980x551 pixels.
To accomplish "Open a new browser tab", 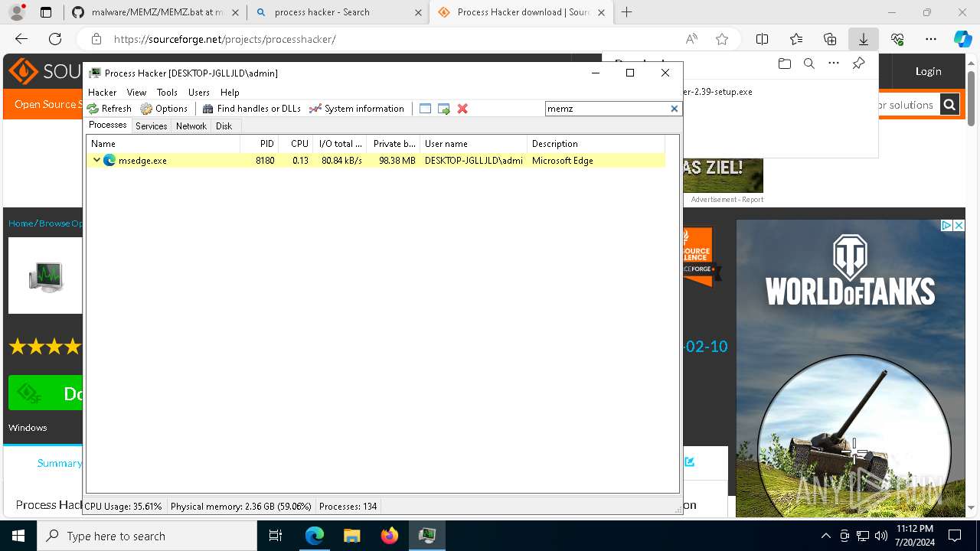I will (627, 12).
